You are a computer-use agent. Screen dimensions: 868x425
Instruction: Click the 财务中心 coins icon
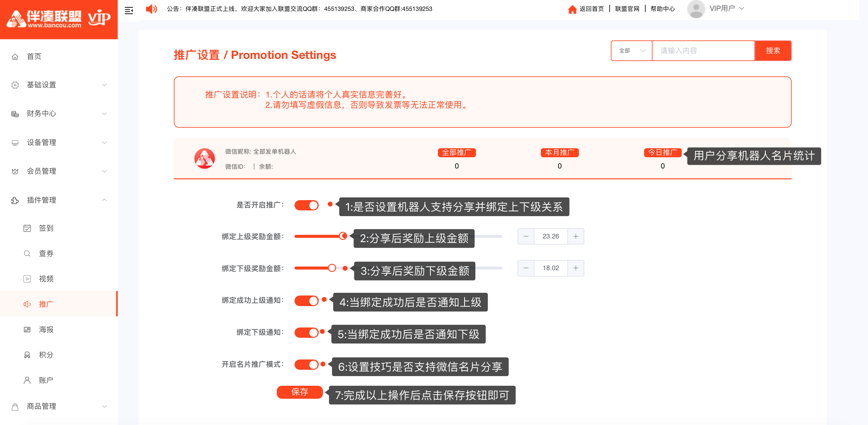15,114
